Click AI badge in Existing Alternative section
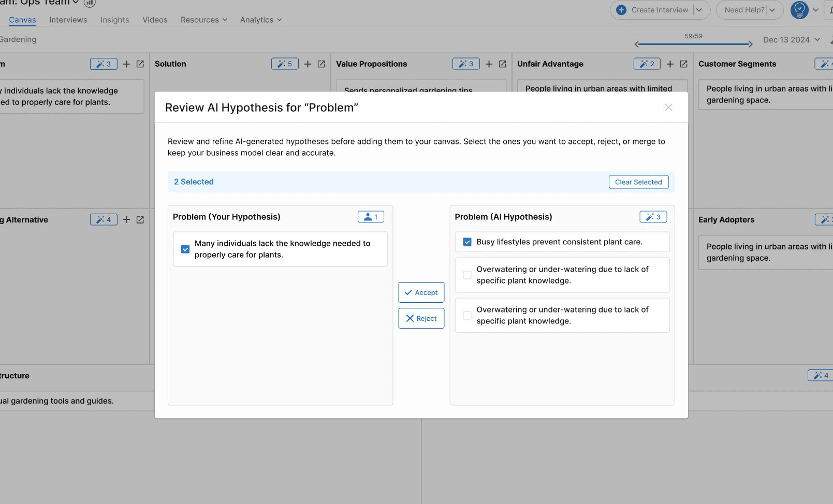 tap(104, 219)
